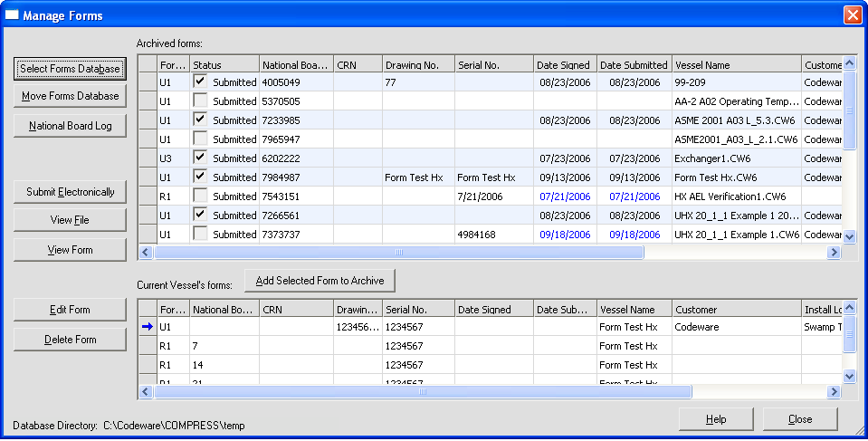Click current vessel forms scroll right arrow
868x441 pixels.
pos(834,392)
